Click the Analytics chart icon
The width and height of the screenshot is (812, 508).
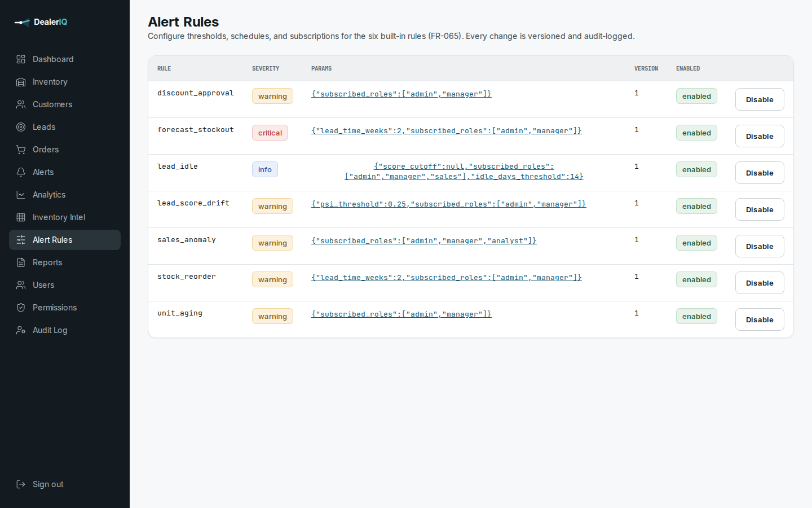point(21,195)
